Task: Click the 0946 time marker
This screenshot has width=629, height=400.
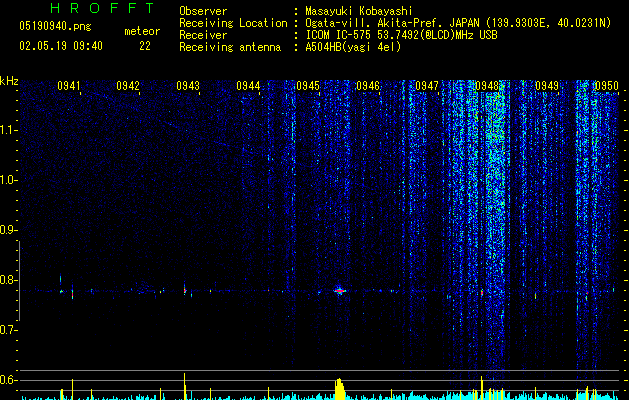Action: pyautogui.click(x=368, y=86)
